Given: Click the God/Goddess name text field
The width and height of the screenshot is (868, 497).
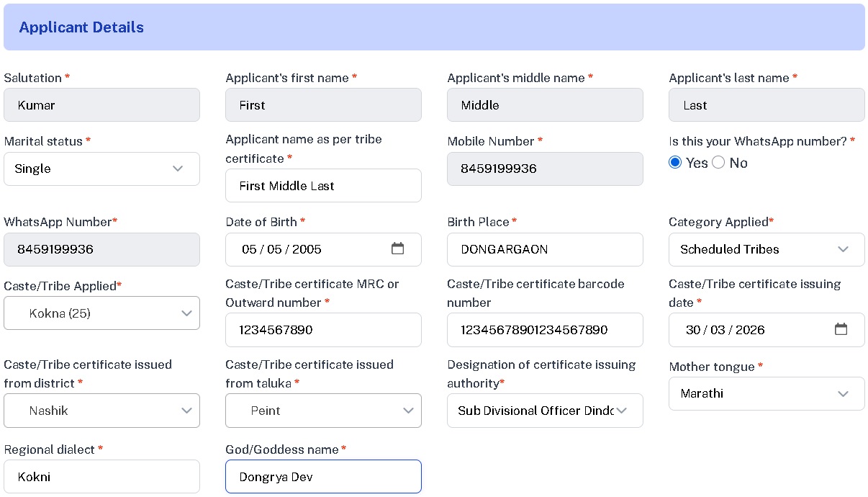Looking at the screenshot, I should click(x=323, y=477).
